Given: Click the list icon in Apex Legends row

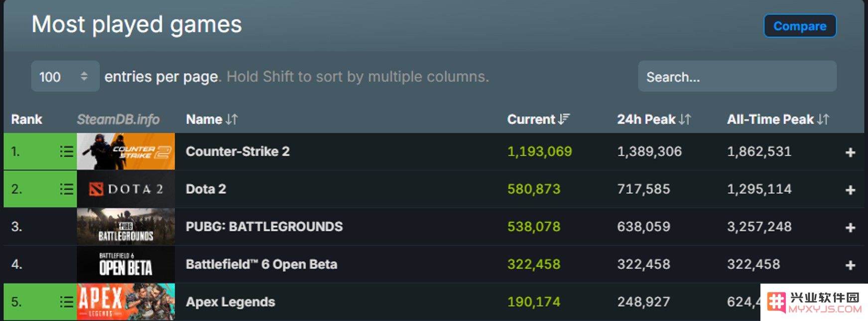Looking at the screenshot, I should pos(66,302).
